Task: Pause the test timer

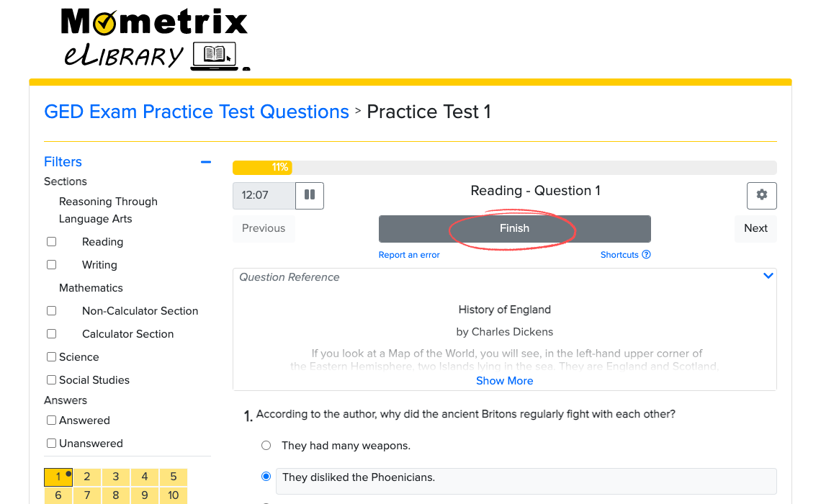Action: point(310,195)
